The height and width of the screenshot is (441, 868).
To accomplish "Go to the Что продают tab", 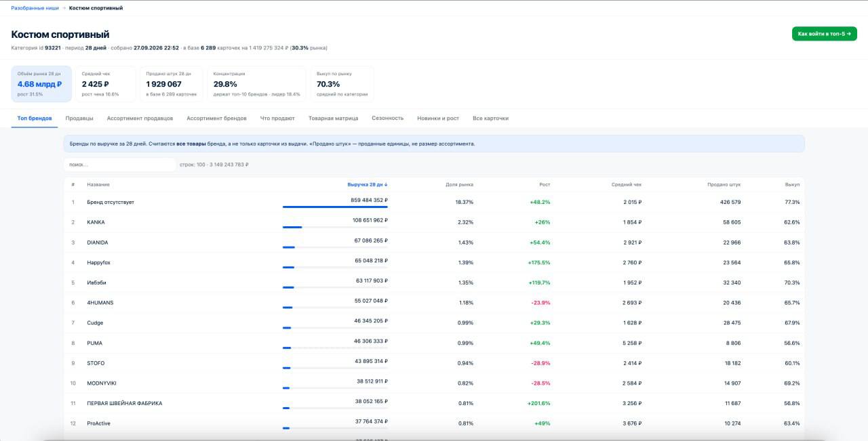I will click(277, 118).
